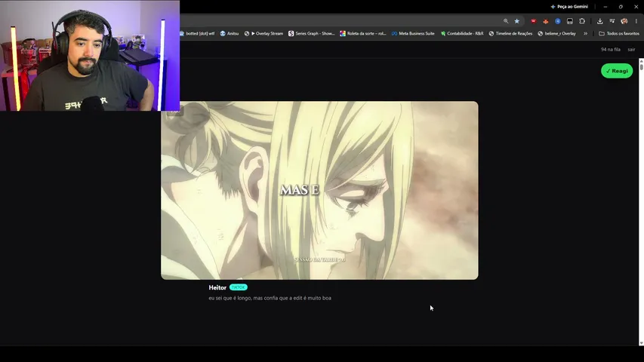
Task: Click the comment text about the edit
Action: 270,298
